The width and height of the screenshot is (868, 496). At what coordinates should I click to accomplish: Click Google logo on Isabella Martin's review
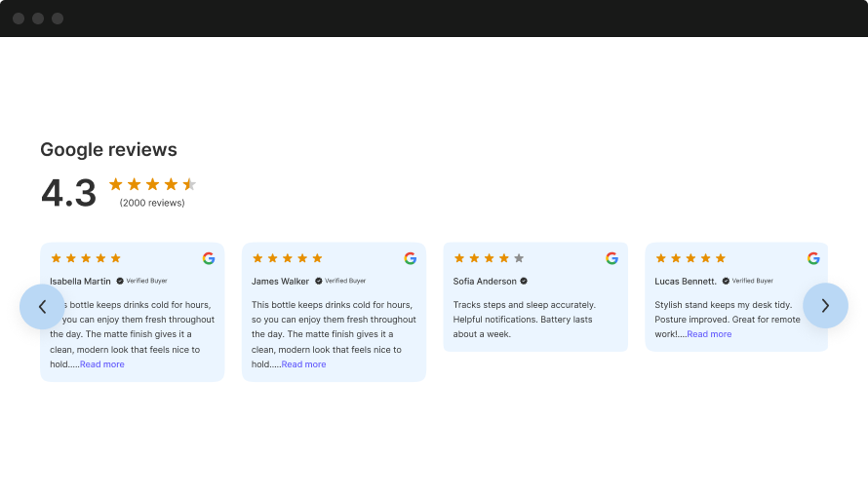tap(209, 258)
